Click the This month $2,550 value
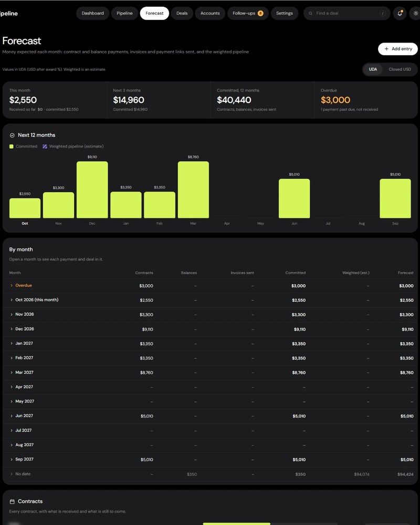 [23, 100]
